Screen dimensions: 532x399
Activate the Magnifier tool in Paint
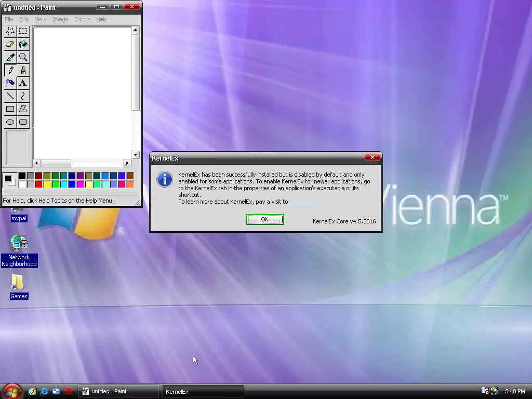click(x=23, y=57)
